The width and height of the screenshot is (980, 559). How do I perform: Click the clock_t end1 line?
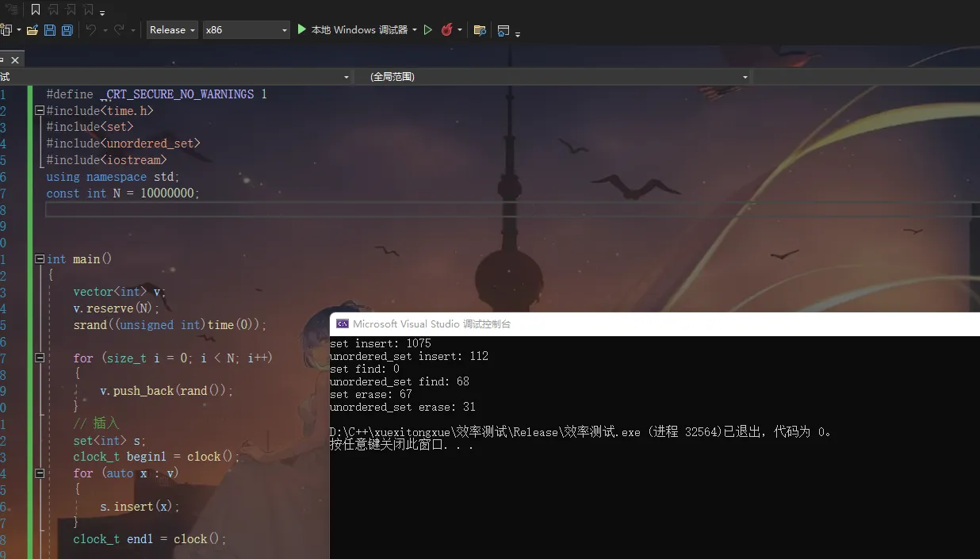coord(149,539)
